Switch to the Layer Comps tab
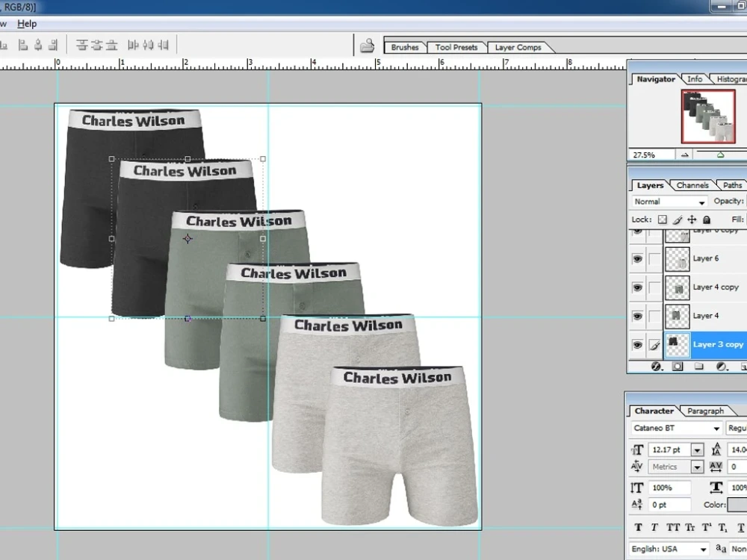The height and width of the screenshot is (560, 747). 518,47
